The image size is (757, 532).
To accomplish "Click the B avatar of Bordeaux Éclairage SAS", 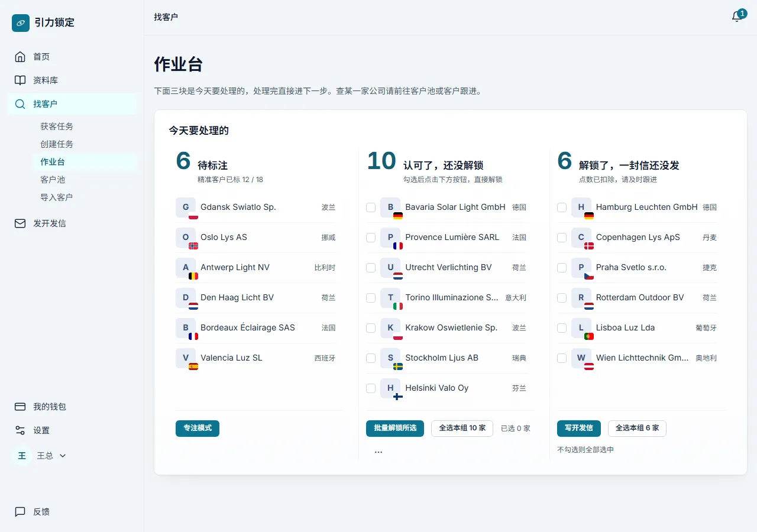I will tap(186, 328).
